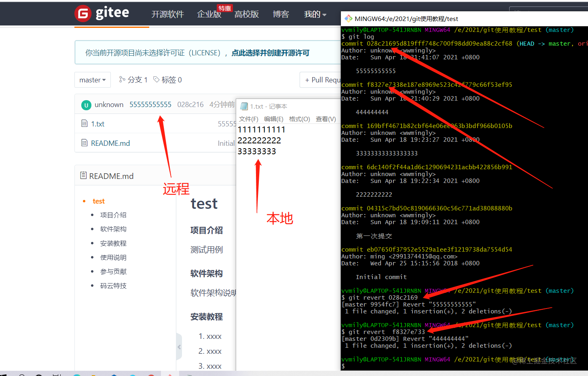This screenshot has height=376, width=588.
Task: Click the 第一次提交 message in terminal
Action: click(374, 236)
